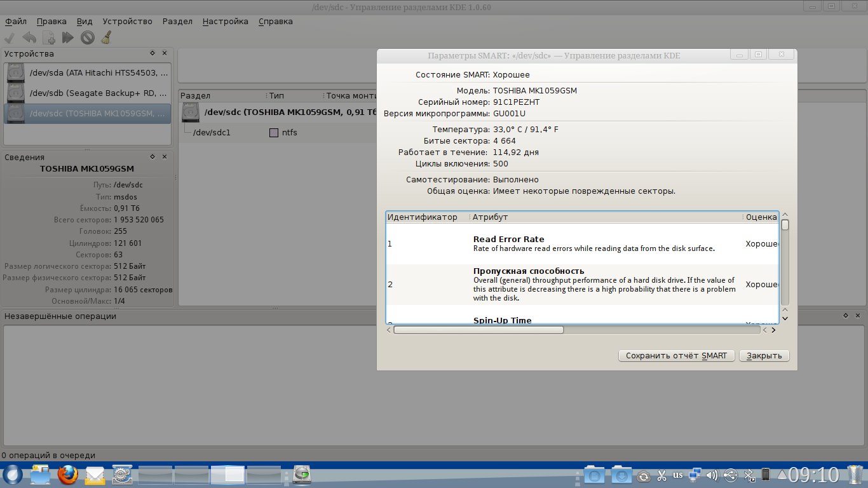
Task: Launch Firefox from the taskbar
Action: click(x=67, y=475)
